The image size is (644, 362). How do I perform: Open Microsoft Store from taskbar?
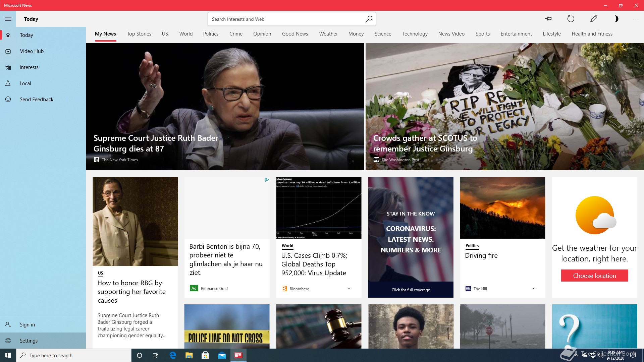pyautogui.click(x=206, y=355)
